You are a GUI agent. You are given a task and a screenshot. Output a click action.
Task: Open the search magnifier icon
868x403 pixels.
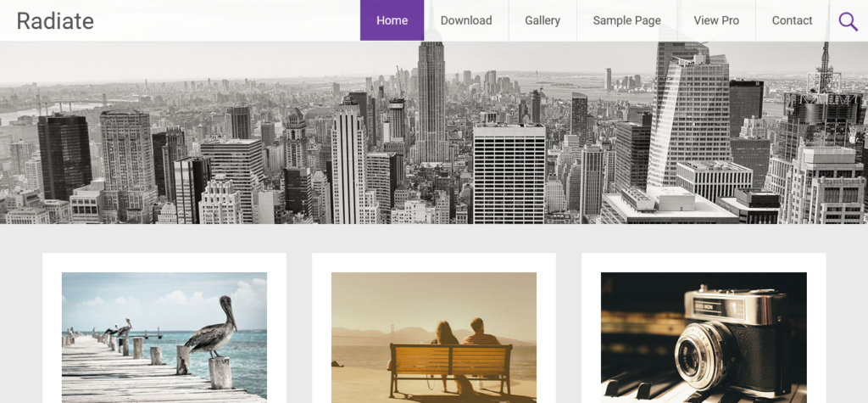(x=848, y=21)
